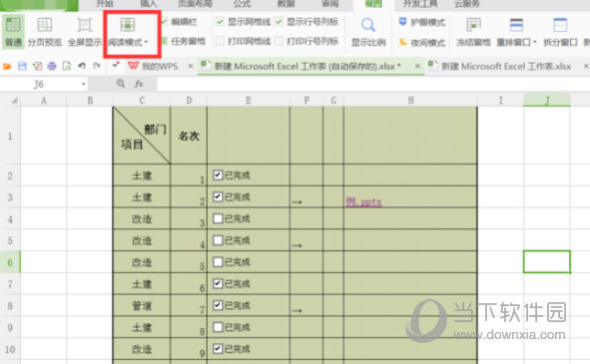Click the Save icon in quick toolbar

22,66
